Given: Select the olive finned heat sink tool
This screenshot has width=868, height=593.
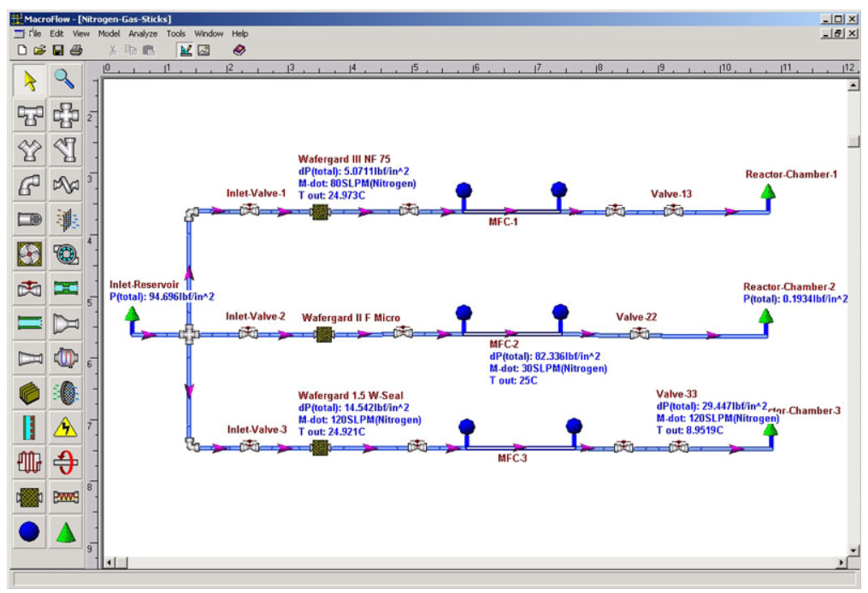Looking at the screenshot, I should 30,393.
